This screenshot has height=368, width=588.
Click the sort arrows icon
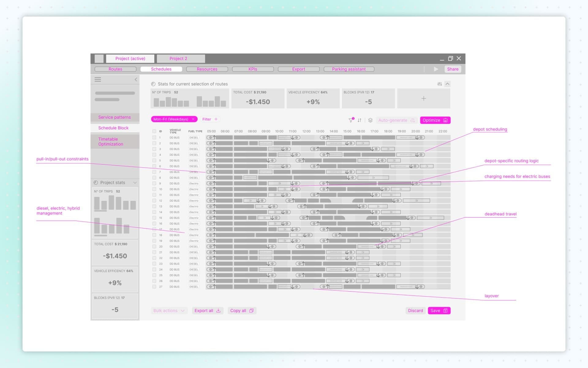click(359, 120)
